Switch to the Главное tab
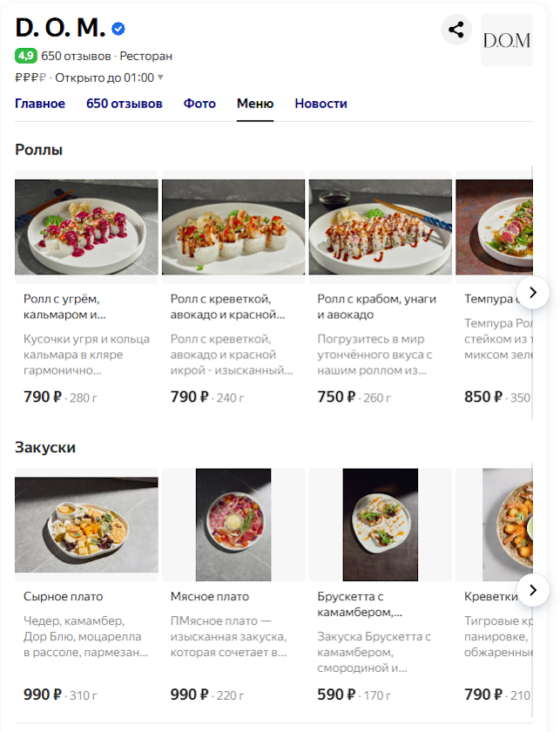The width and height of the screenshot is (560, 732). pos(40,104)
